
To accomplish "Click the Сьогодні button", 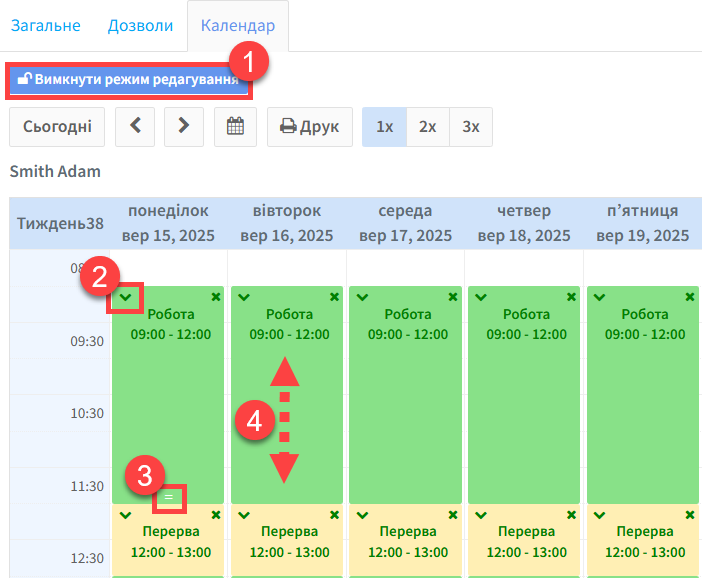I will pos(57,127).
